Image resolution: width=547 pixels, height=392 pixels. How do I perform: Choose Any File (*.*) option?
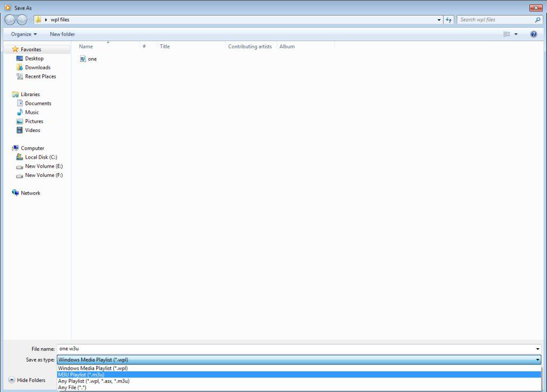point(299,387)
